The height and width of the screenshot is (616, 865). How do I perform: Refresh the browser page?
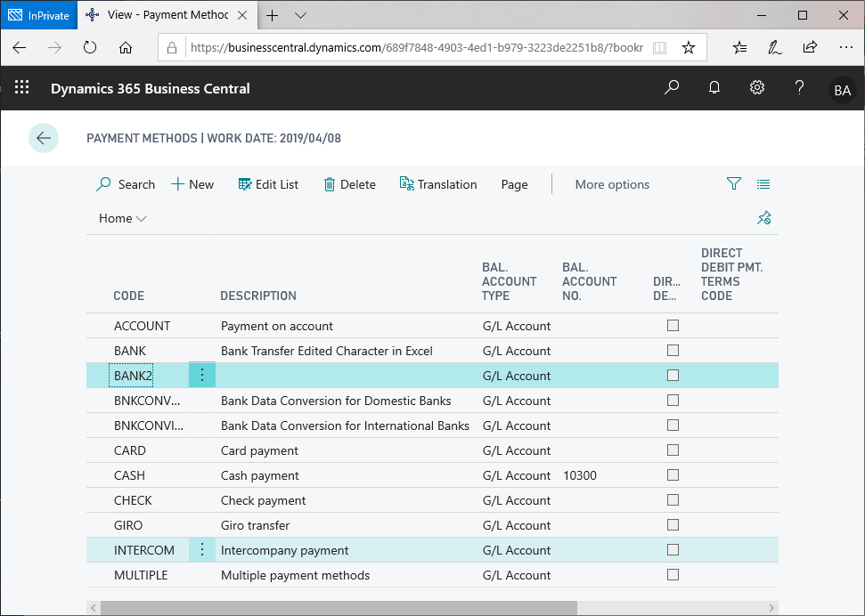click(90, 47)
